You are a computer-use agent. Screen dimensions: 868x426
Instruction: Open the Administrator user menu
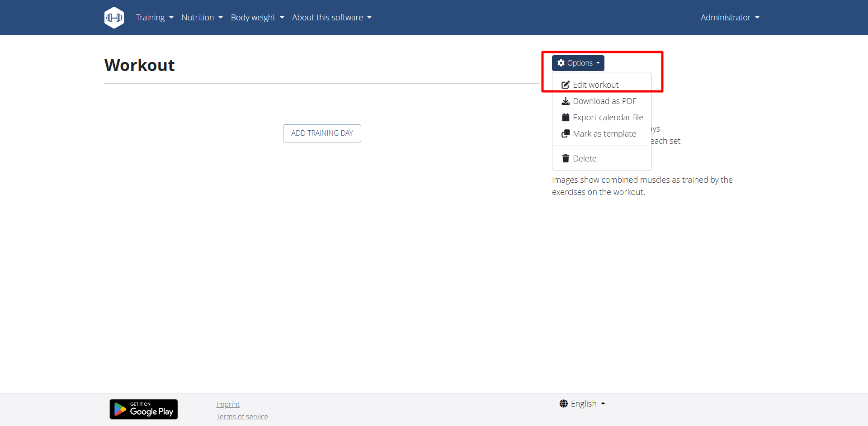pos(730,18)
